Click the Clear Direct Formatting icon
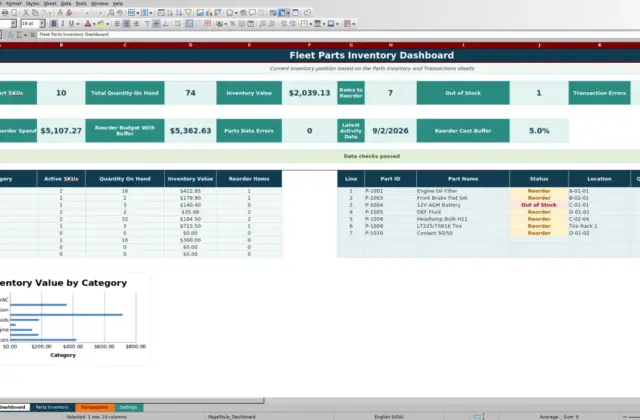 (69, 13)
